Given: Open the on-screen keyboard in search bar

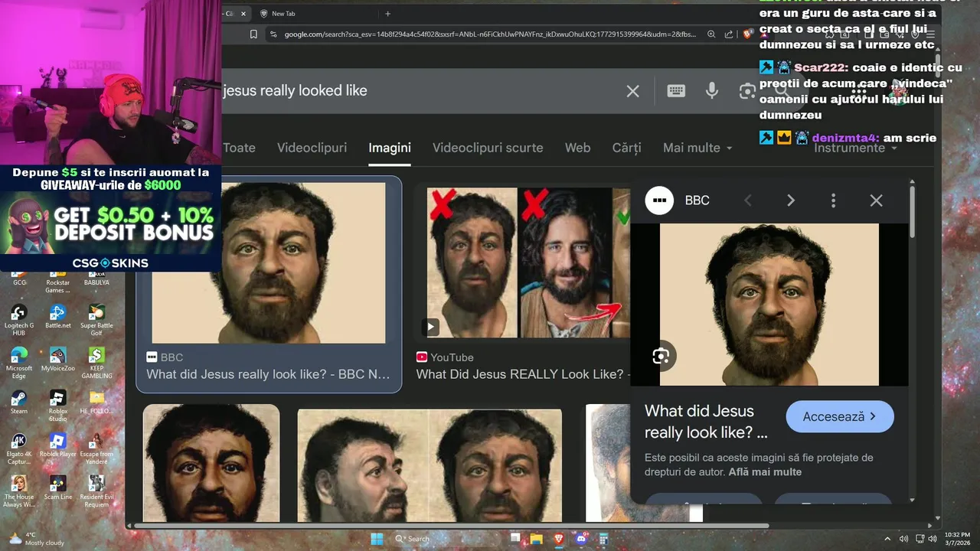Looking at the screenshot, I should [x=676, y=91].
